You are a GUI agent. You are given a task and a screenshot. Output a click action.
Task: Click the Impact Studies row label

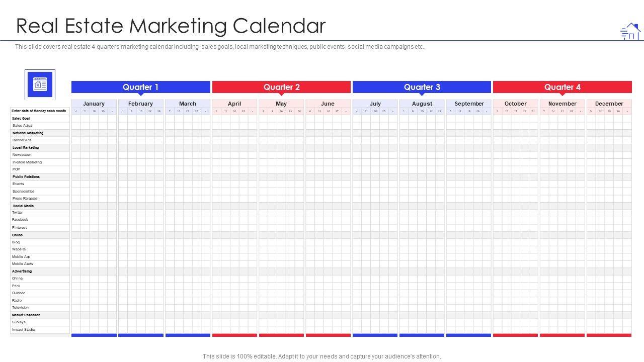tap(24, 330)
